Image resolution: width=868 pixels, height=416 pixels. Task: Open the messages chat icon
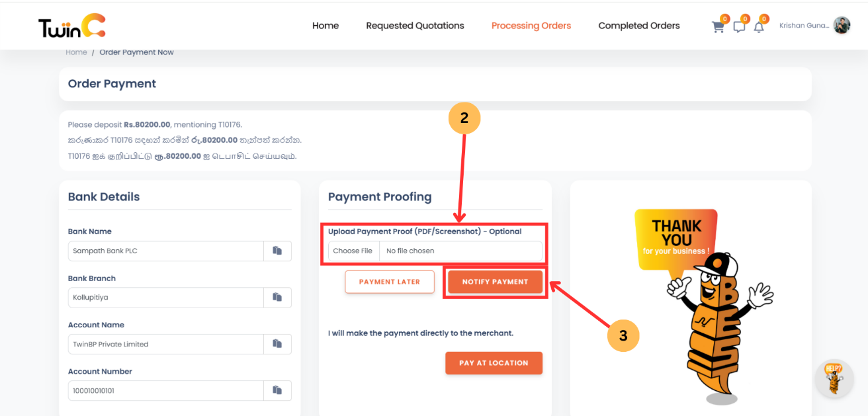pyautogui.click(x=738, y=27)
